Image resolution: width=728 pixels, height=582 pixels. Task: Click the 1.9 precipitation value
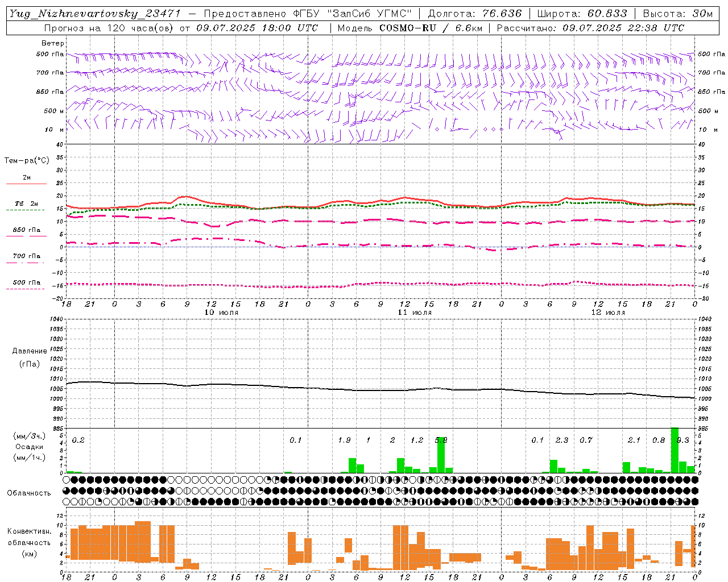(x=344, y=440)
